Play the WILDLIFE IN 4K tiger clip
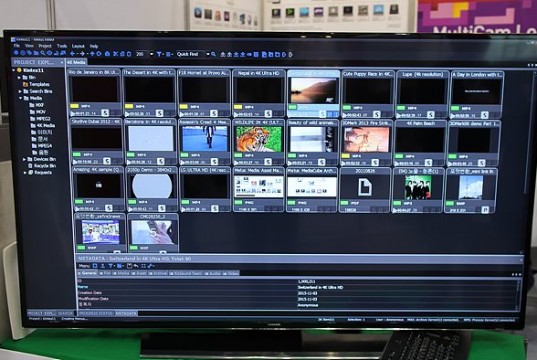This screenshot has width=537, height=360. pos(236,162)
